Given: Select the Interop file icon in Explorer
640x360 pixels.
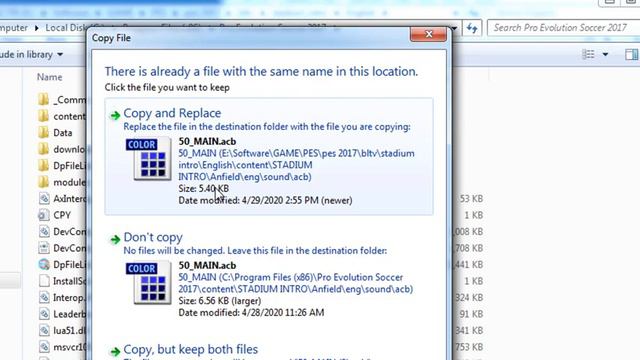Looking at the screenshot, I should click(x=44, y=298).
